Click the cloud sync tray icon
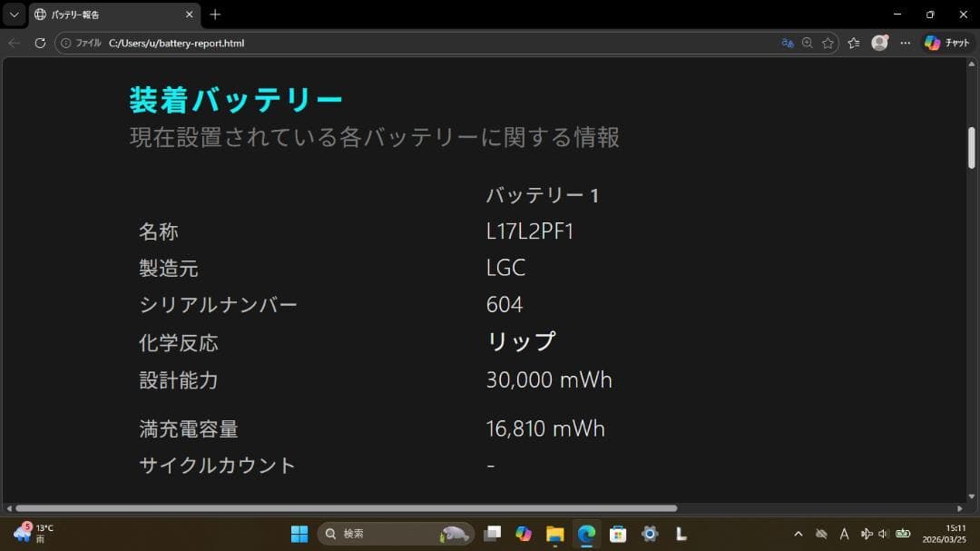The image size is (980, 551). (821, 534)
